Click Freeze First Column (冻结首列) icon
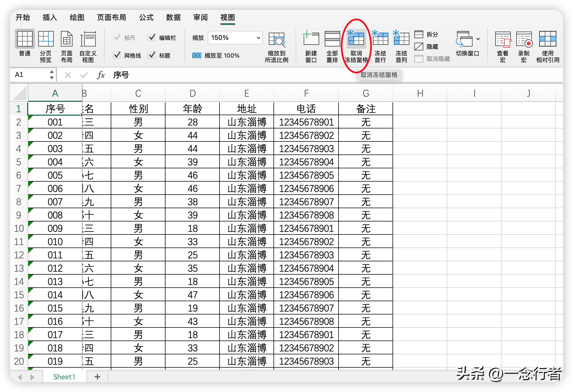Screen dimensions: 573x392 point(401,39)
